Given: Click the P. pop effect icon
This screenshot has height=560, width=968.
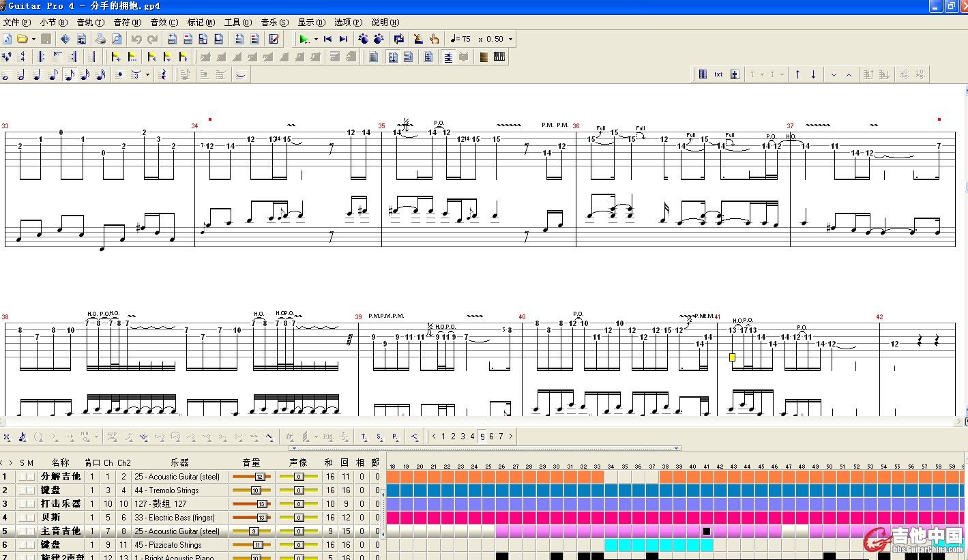Looking at the screenshot, I should coord(395,437).
